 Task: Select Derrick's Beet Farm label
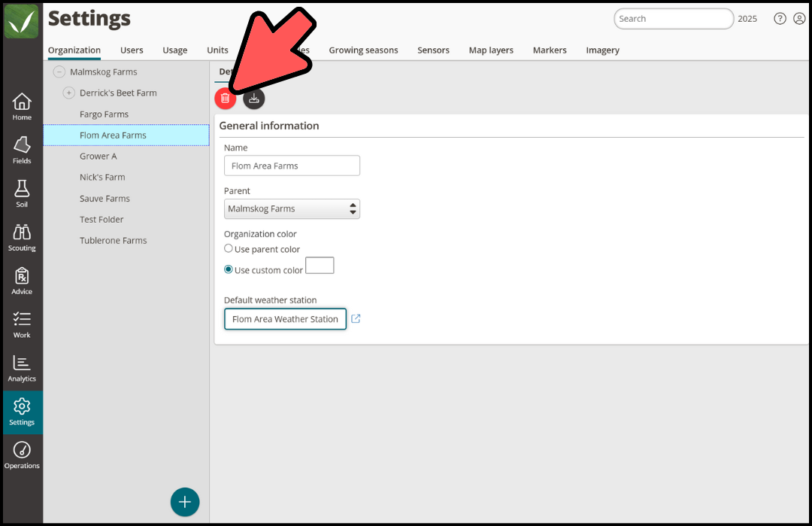pos(118,93)
